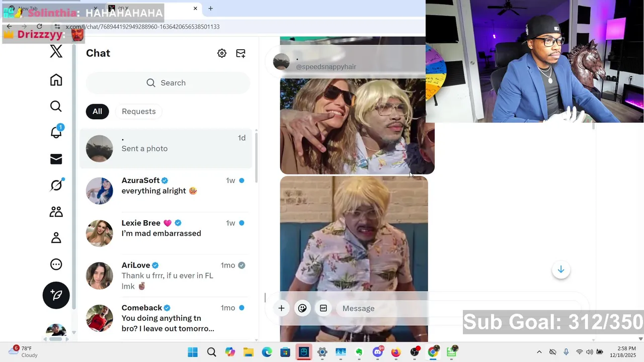Open Explore search in X sidebar
The height and width of the screenshot is (362, 644).
[56, 106]
